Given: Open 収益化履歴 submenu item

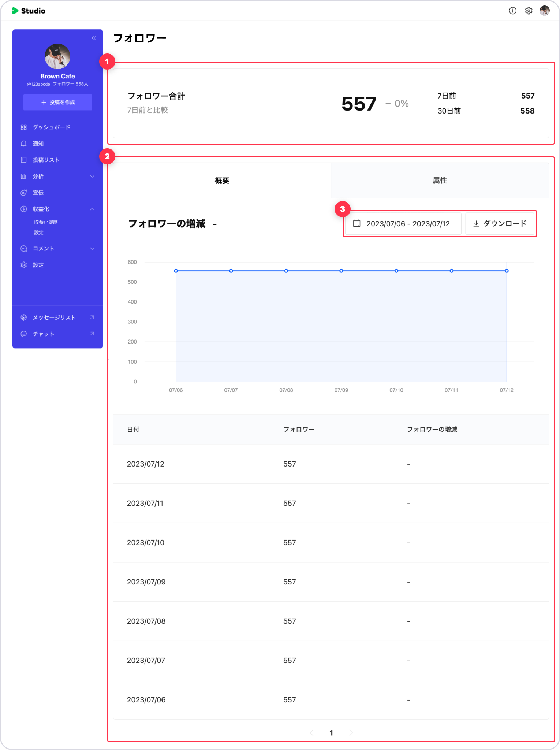Looking at the screenshot, I should [x=46, y=222].
